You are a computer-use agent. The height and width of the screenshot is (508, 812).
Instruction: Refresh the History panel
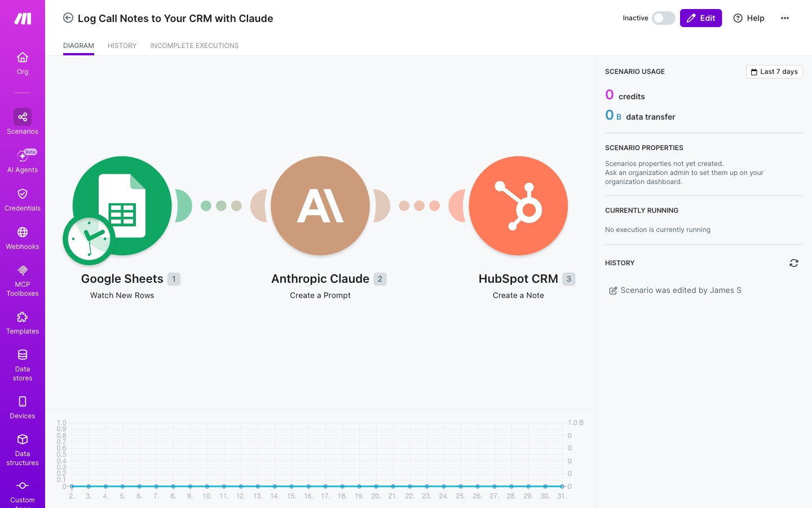click(794, 263)
